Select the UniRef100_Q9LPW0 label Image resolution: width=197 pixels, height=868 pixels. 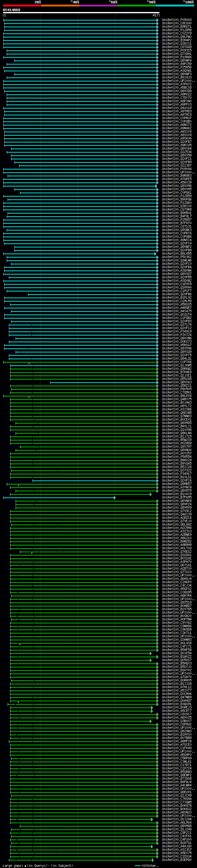(177, 37)
